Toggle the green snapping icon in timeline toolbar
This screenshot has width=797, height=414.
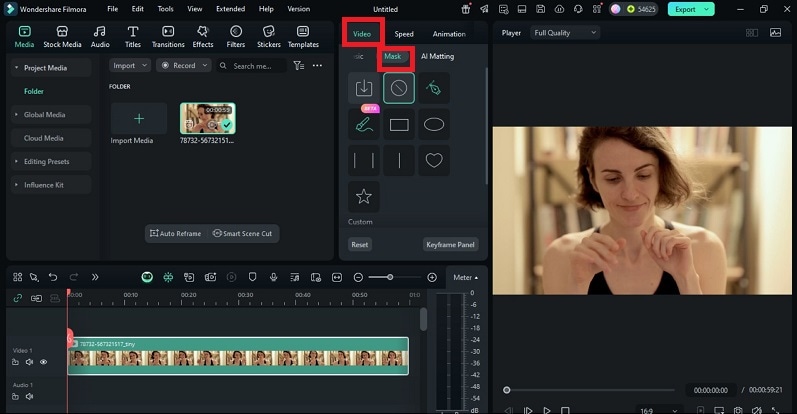(168, 277)
